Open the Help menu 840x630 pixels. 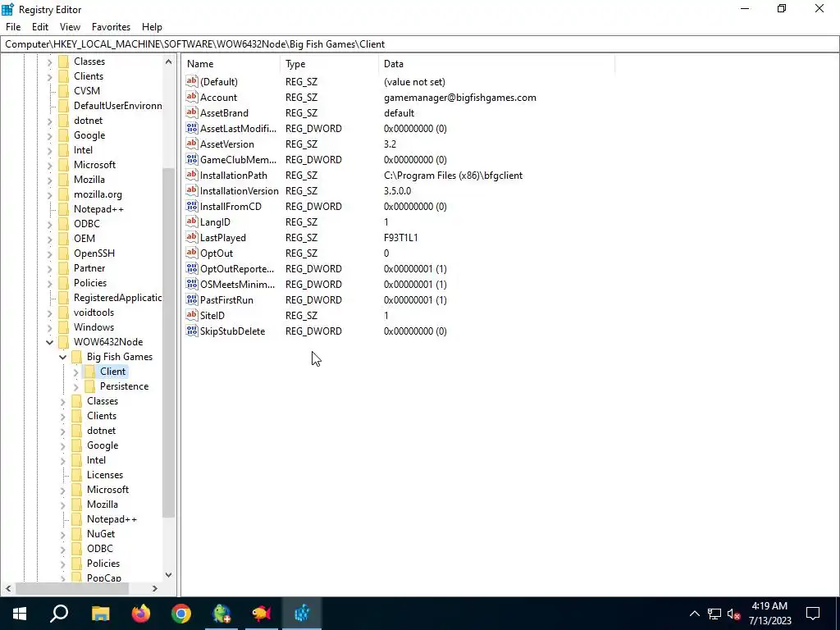click(152, 27)
